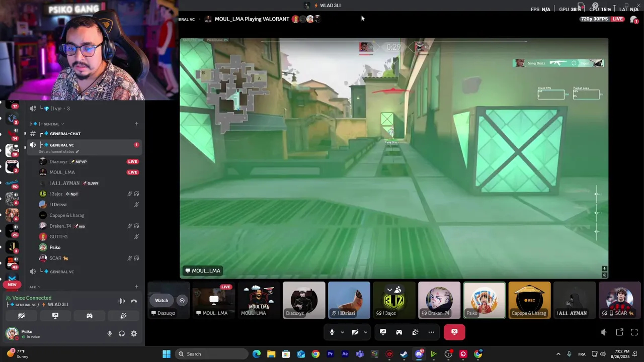This screenshot has height=362, width=644.
Task: Show hidden system tray icons chevron
Action: (x=558, y=354)
